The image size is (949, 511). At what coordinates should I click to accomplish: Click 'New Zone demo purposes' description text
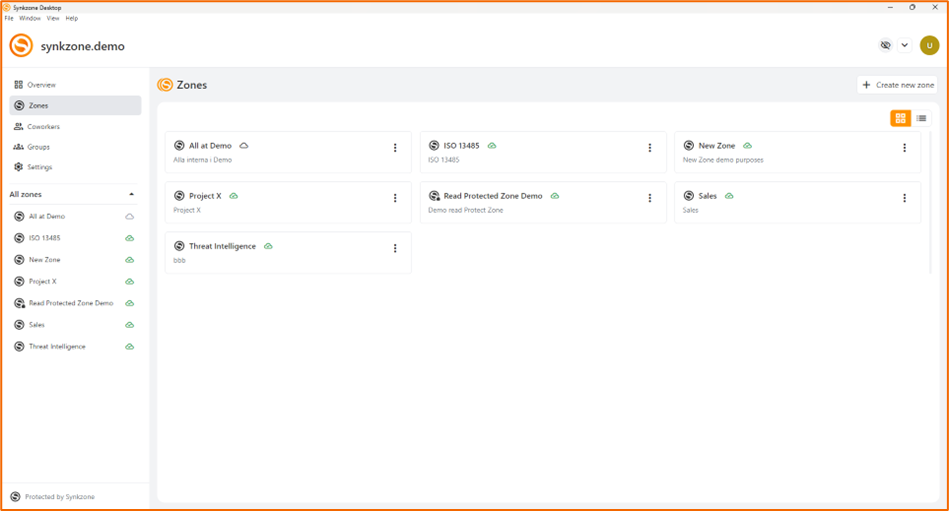[723, 160]
